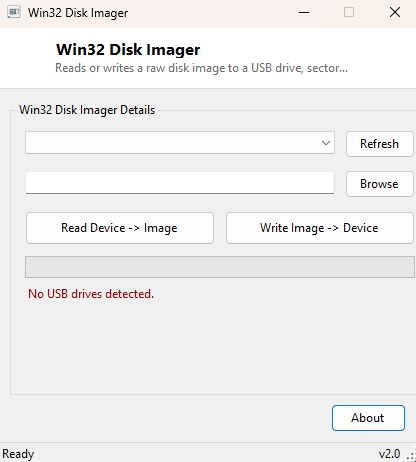Open the USB device dropdown list
Viewport: 416px width, 462px height.
tap(180, 143)
